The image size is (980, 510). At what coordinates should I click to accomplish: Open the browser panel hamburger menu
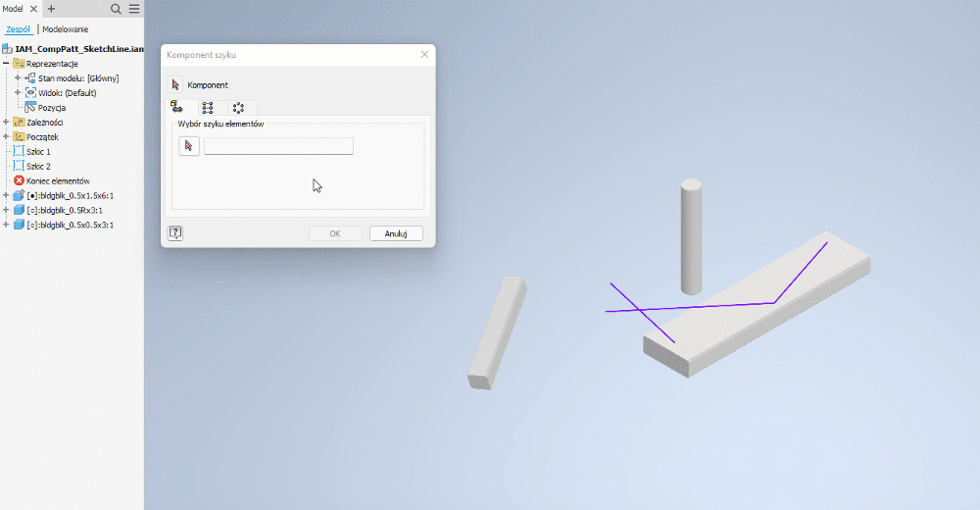point(133,9)
